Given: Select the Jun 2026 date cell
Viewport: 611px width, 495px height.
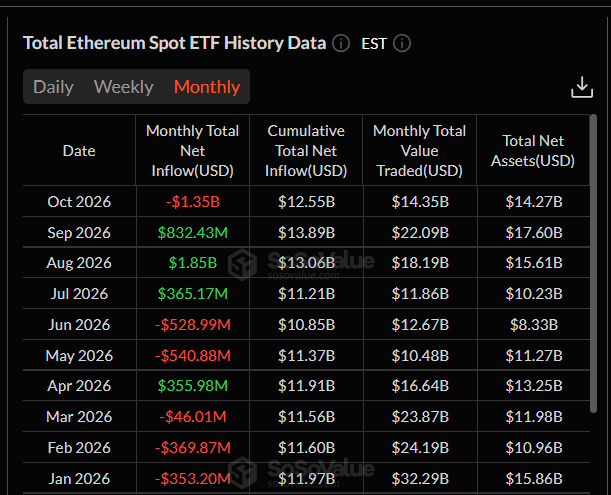Looking at the screenshot, I should [79, 324].
